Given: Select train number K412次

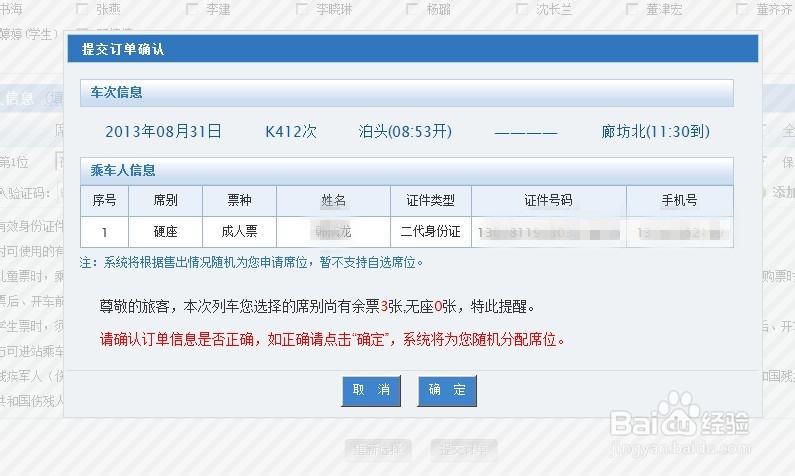Looking at the screenshot, I should (291, 132).
